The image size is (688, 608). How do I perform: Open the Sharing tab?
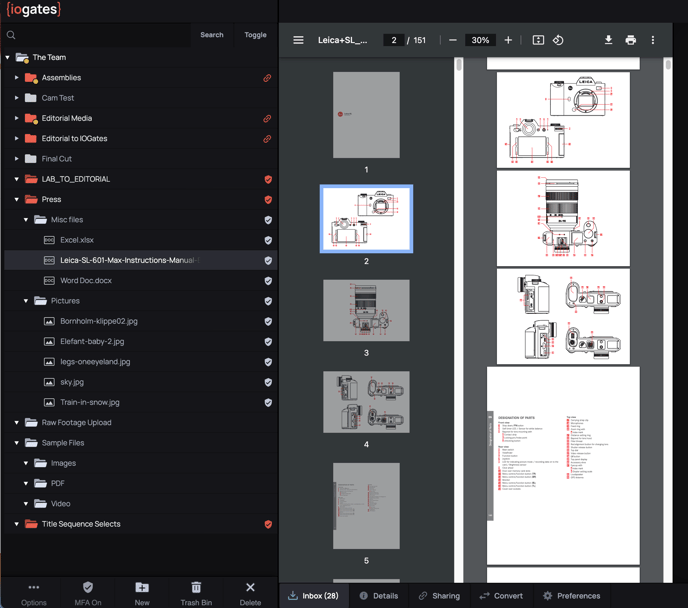438,595
